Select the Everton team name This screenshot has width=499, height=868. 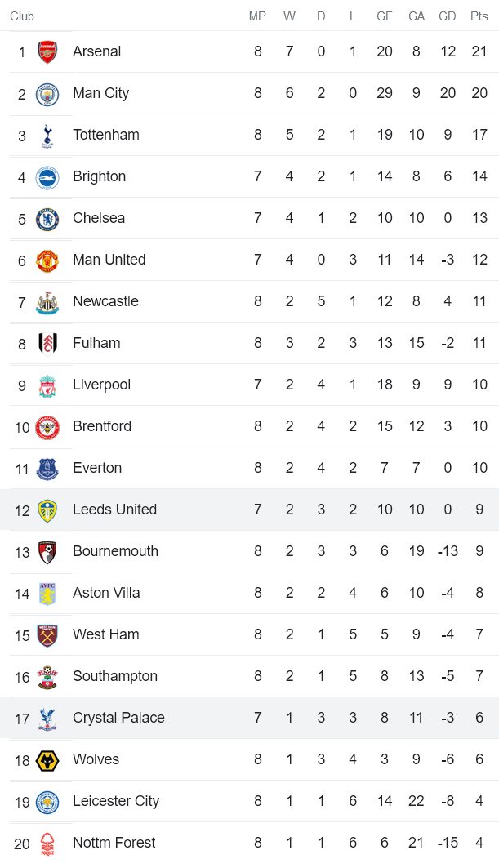click(x=97, y=468)
